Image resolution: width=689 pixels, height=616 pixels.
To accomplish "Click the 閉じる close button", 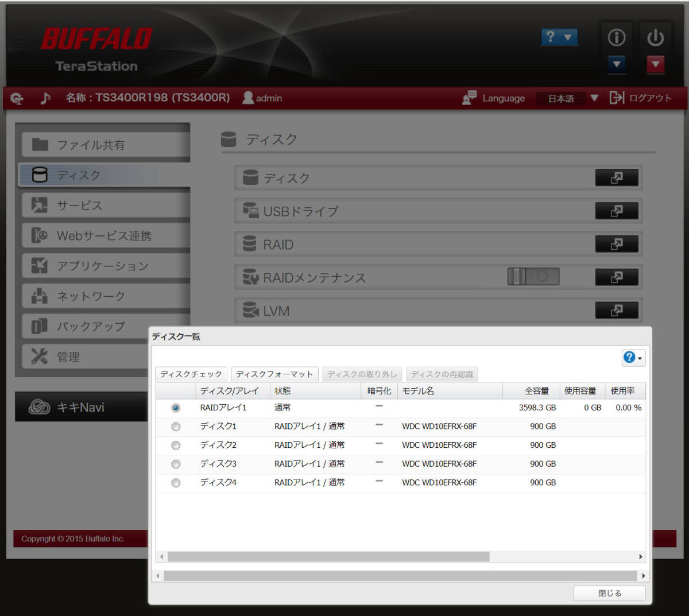I will (x=610, y=594).
